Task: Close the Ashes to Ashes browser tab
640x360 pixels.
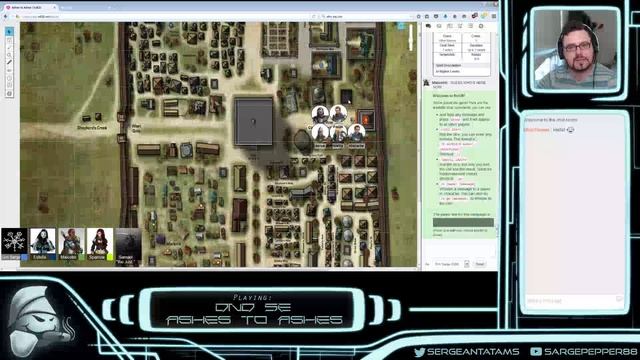Action: 54,7
